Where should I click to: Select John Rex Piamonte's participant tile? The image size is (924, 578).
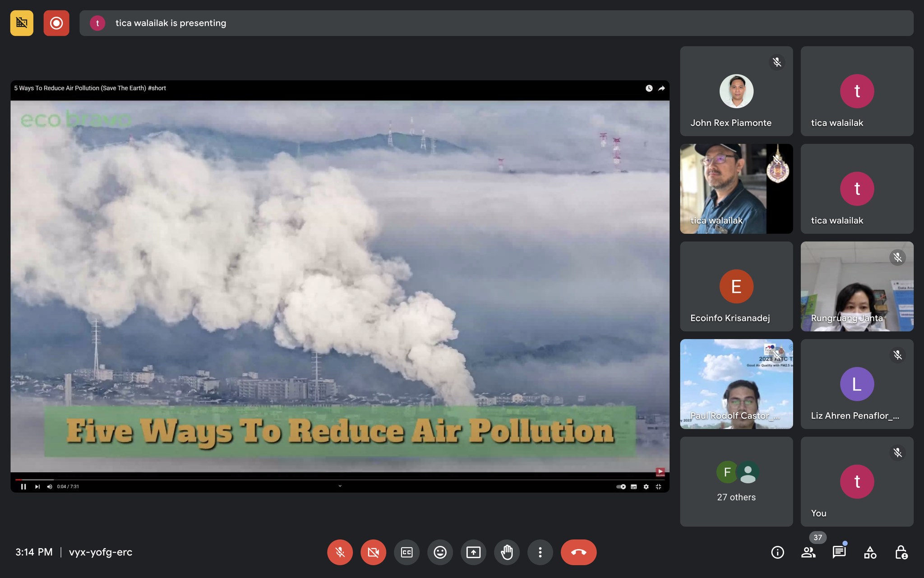[x=736, y=91]
